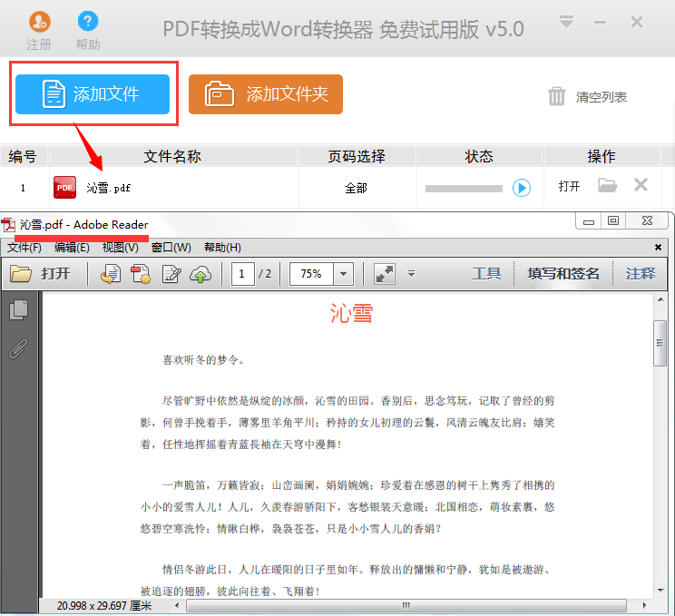Select the PDF file icon for 沁雪.pdf
This screenshot has width=675, height=616.
64,187
